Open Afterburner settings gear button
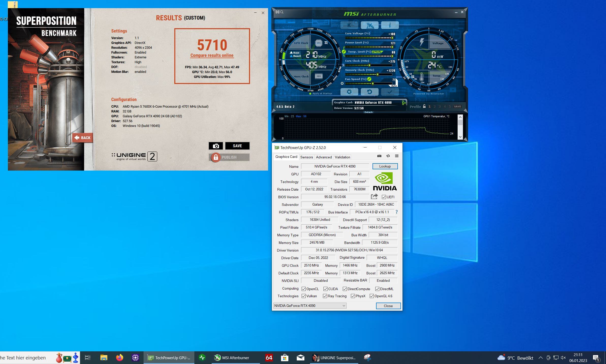 [349, 92]
